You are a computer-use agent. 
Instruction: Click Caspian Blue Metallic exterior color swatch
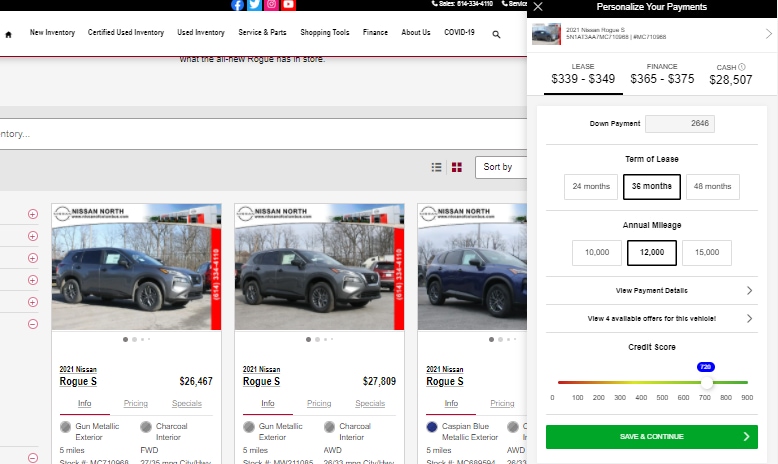tap(432, 427)
